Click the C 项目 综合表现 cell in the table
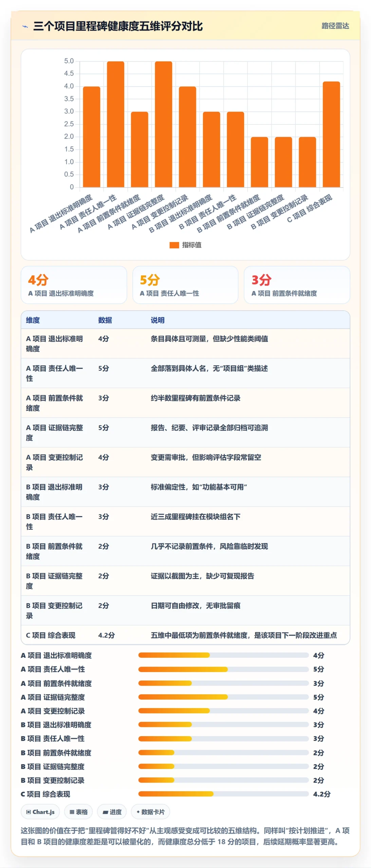 point(51,635)
